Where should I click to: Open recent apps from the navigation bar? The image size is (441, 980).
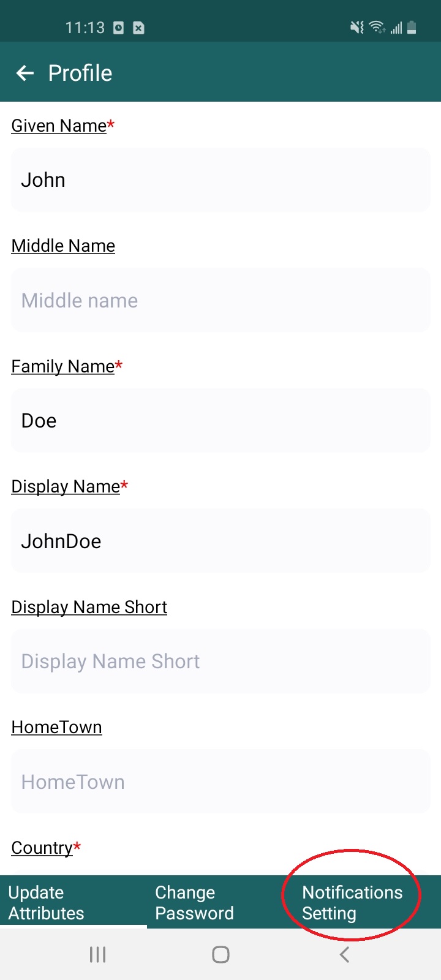click(x=97, y=954)
